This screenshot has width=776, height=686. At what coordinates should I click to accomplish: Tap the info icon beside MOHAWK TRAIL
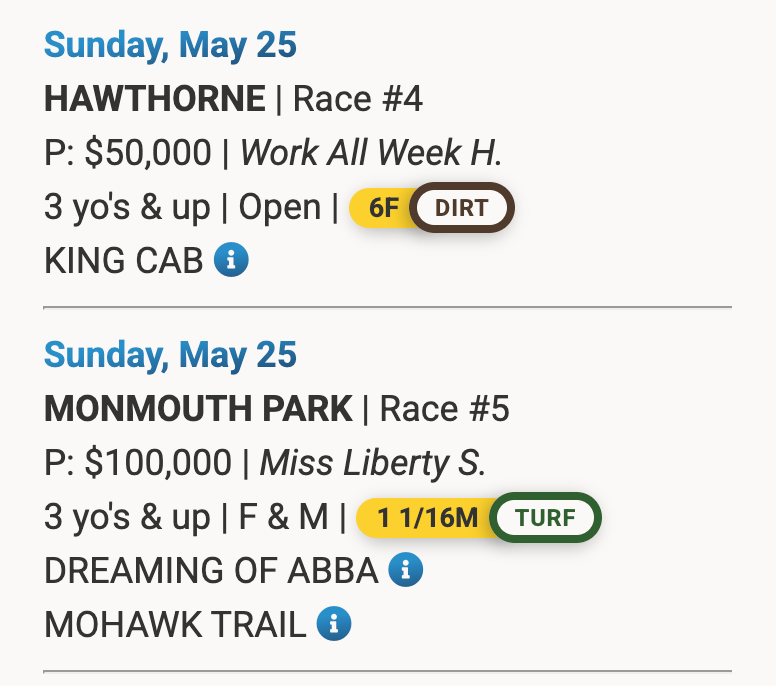334,624
